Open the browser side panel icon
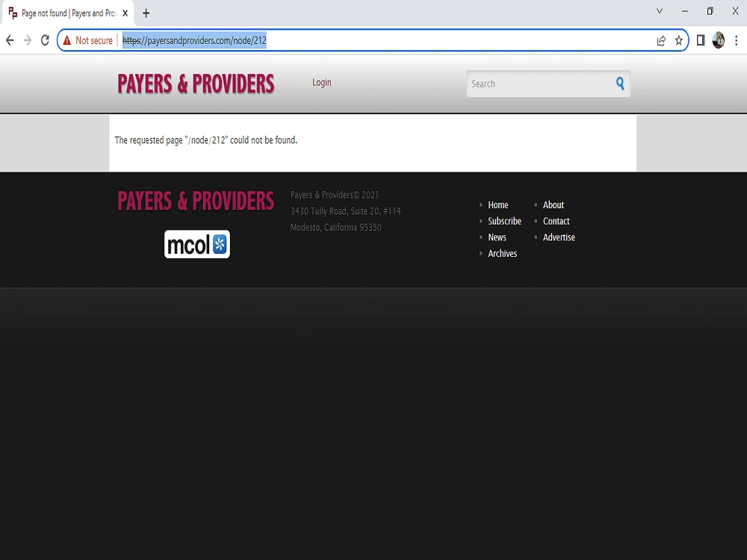This screenshot has width=747, height=560. pos(701,40)
